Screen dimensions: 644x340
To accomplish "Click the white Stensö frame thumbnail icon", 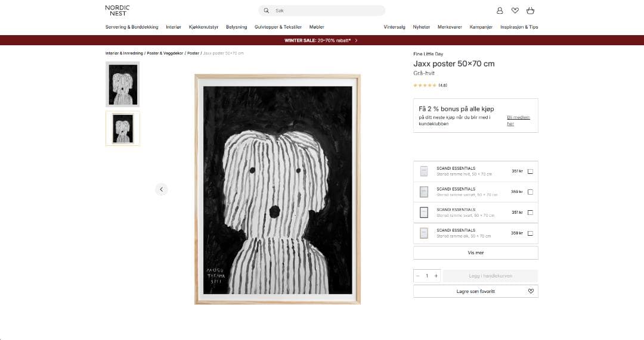I will click(x=424, y=171).
